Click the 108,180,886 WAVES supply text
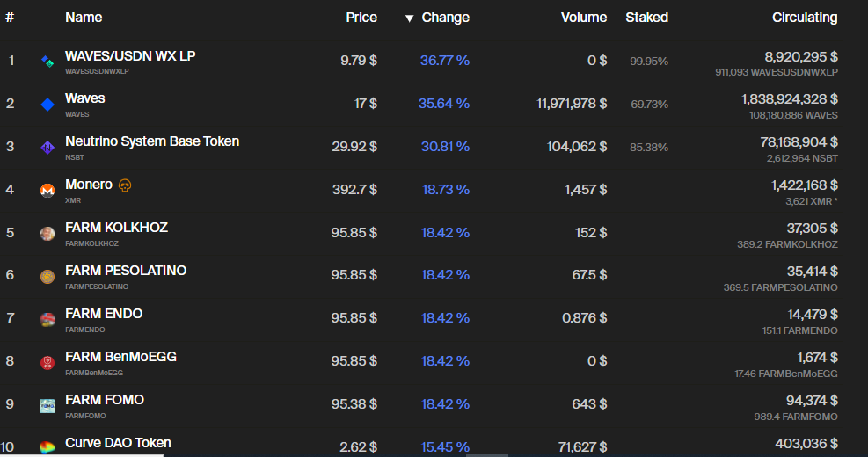Viewport: 868px width, 457px height. tap(794, 116)
